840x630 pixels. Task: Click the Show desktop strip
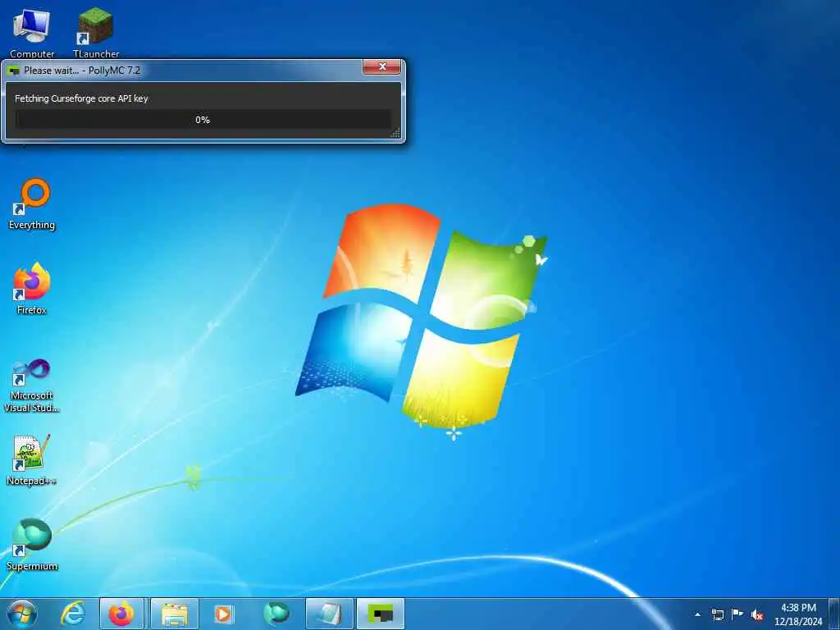pos(834,614)
